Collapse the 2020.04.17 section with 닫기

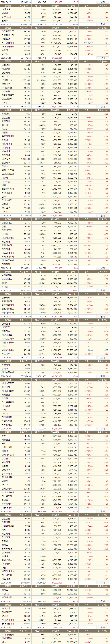[x=102, y=107]
